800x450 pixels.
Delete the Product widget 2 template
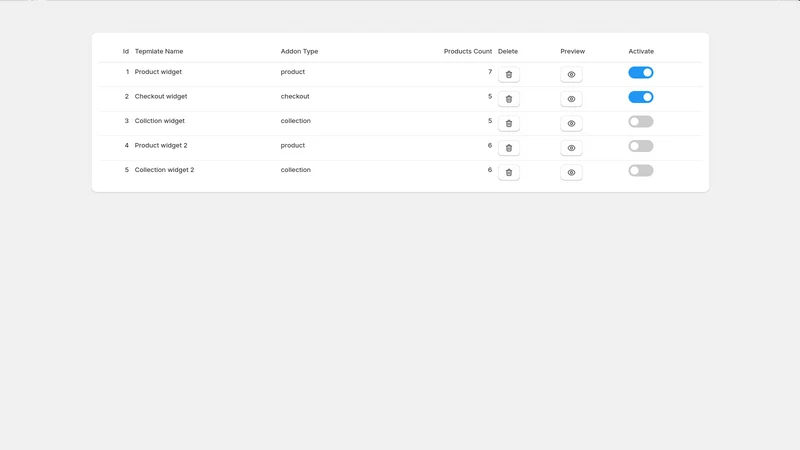[x=509, y=148]
